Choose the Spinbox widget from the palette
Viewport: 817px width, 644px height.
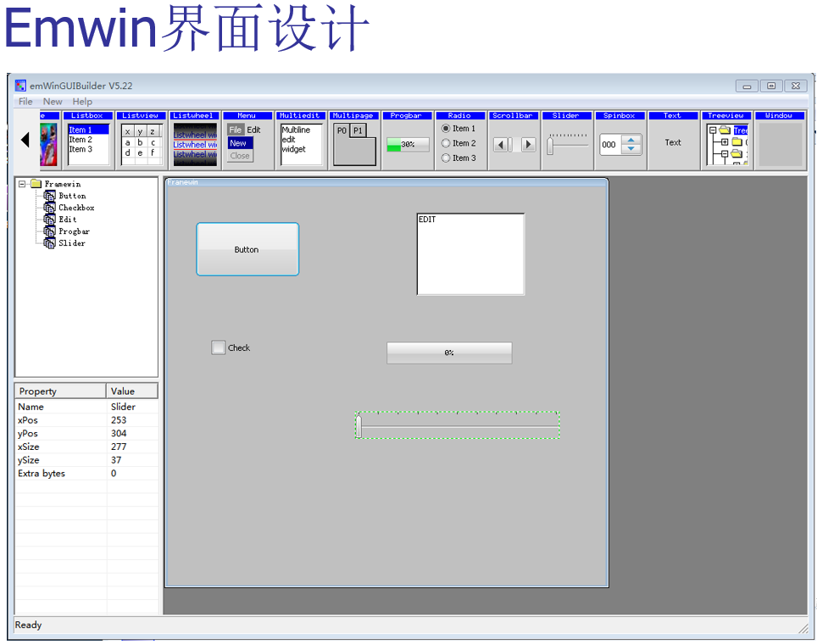coord(620,140)
